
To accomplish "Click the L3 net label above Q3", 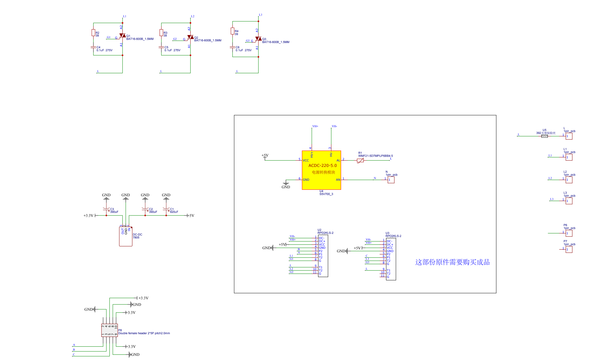I will click(260, 15).
